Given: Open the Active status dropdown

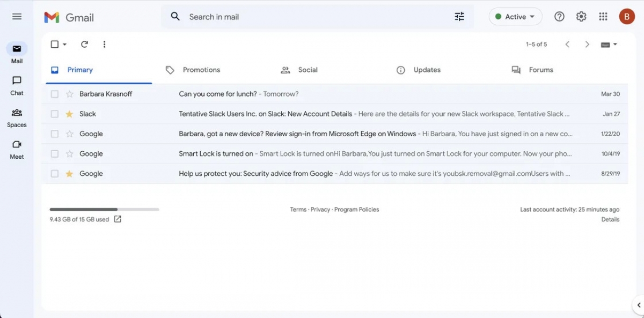Looking at the screenshot, I should [x=515, y=17].
